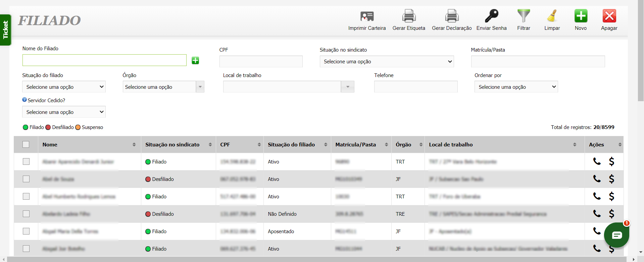
Task: Apply filters with the Filtrar funnel icon
Action: (x=524, y=16)
